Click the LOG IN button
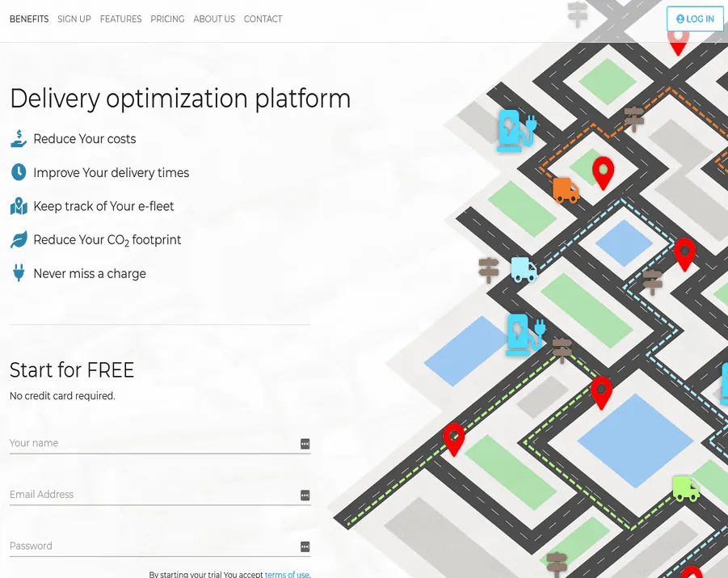 (x=694, y=19)
